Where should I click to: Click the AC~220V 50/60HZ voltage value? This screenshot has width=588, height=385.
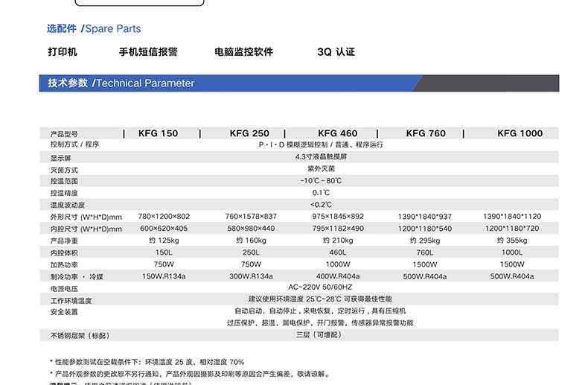pos(321,287)
